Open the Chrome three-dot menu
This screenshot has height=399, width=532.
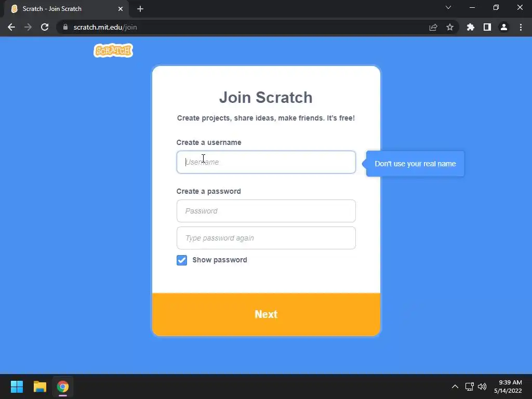[521, 27]
